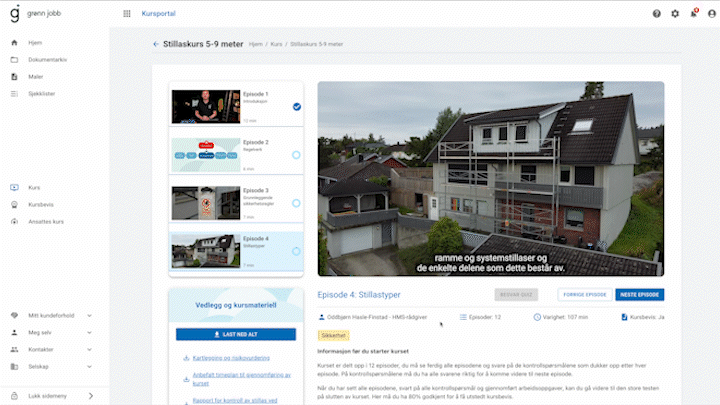The image size is (720, 405).
Task: Click the FORRIGE EPISODE button
Action: point(585,294)
